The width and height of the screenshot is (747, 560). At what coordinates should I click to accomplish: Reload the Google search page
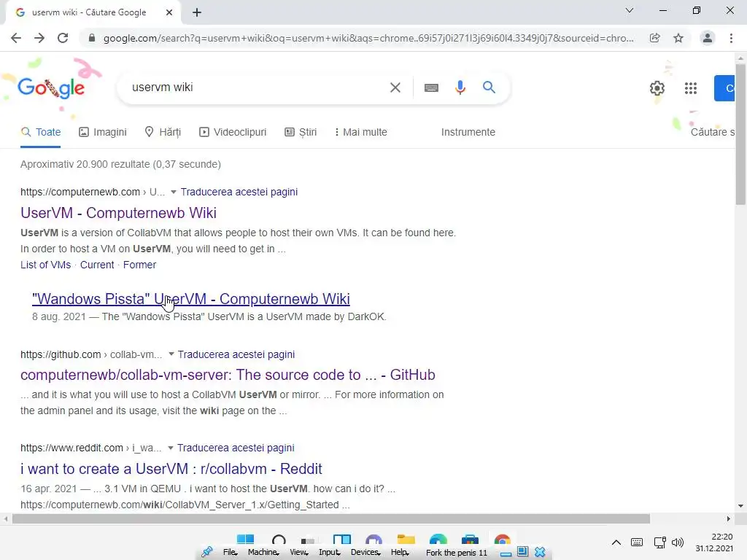[x=63, y=38]
